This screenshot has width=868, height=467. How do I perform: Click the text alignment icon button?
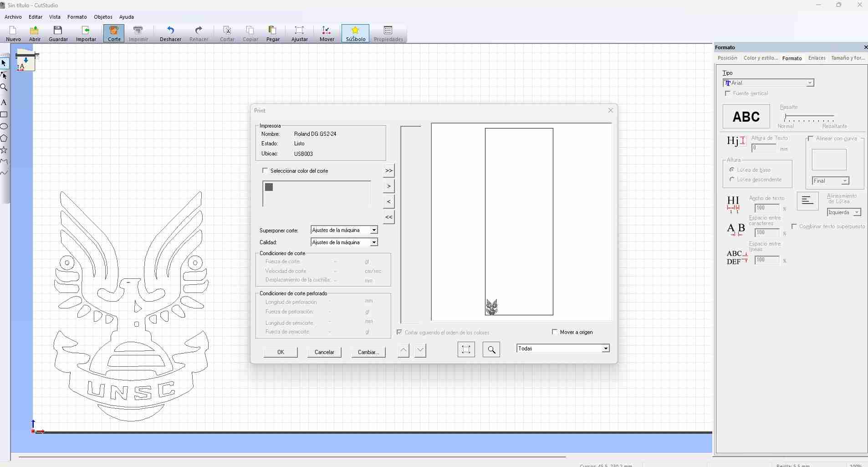click(x=807, y=201)
